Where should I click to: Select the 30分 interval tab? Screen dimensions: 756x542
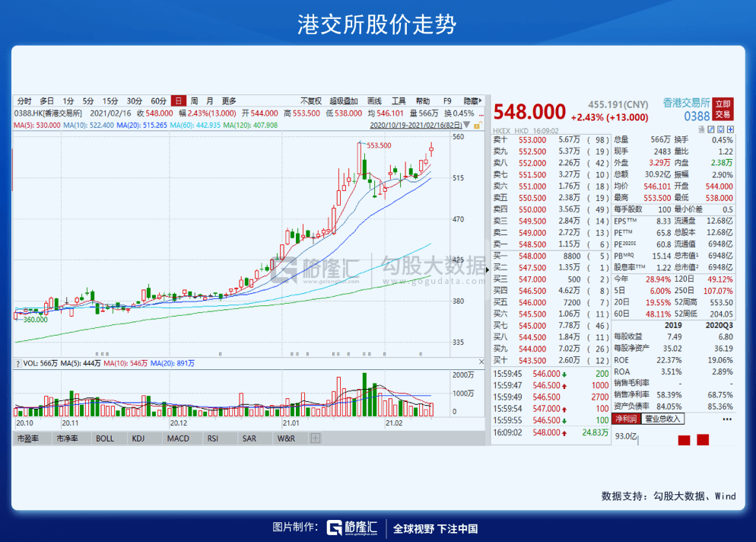[x=135, y=101]
